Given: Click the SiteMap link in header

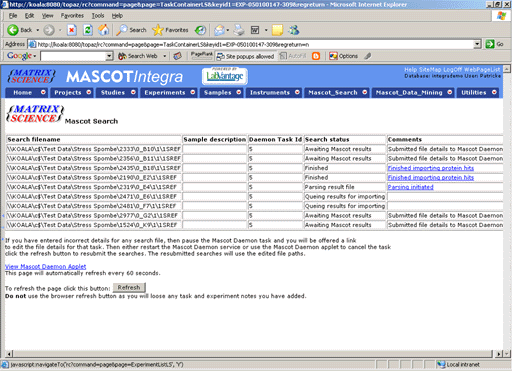Looking at the screenshot, I should [430, 69].
